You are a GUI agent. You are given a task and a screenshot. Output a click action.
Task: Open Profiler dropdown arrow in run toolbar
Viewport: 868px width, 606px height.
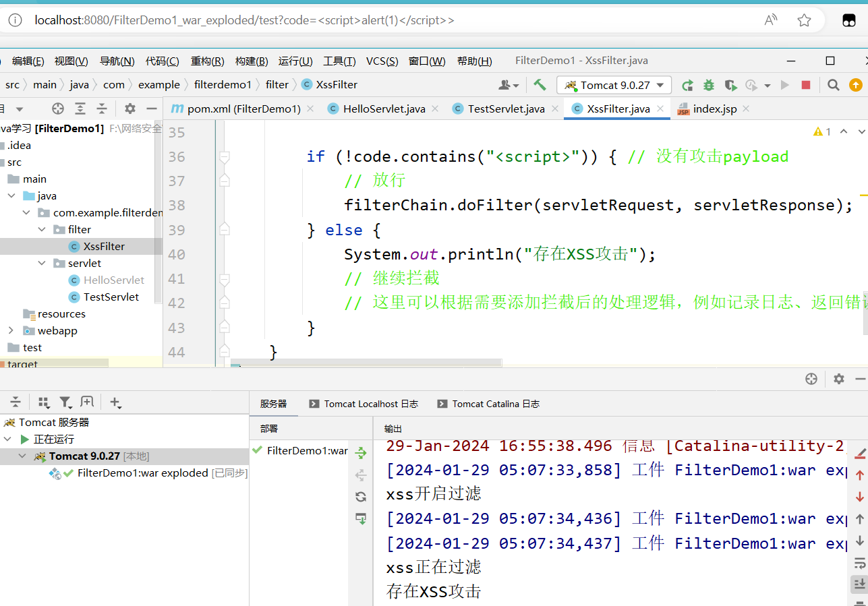(768, 86)
